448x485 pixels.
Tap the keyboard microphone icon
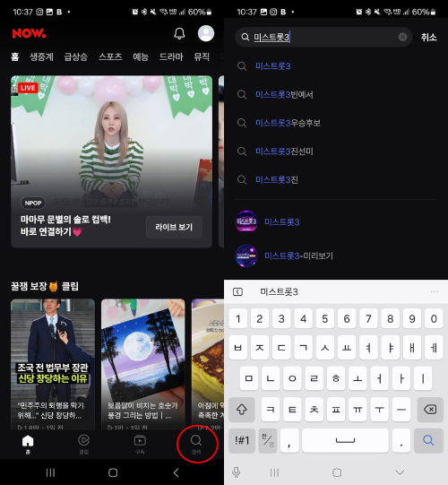click(237, 472)
